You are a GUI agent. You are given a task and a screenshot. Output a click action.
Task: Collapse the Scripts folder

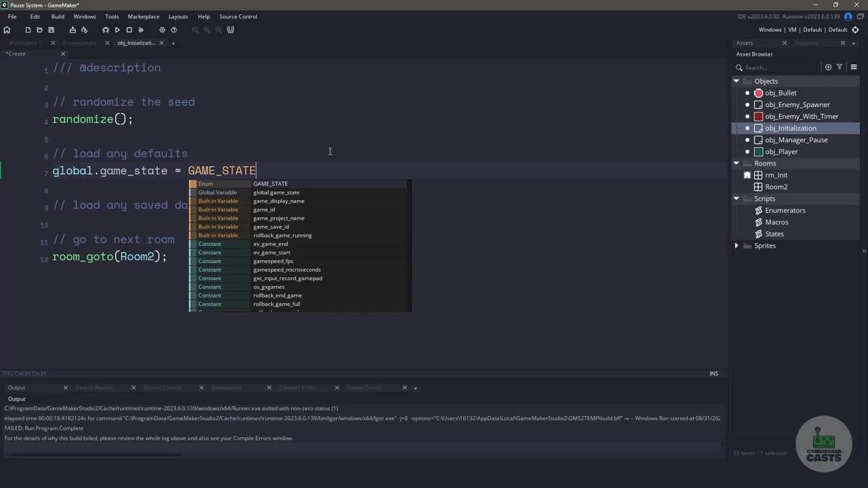point(736,199)
